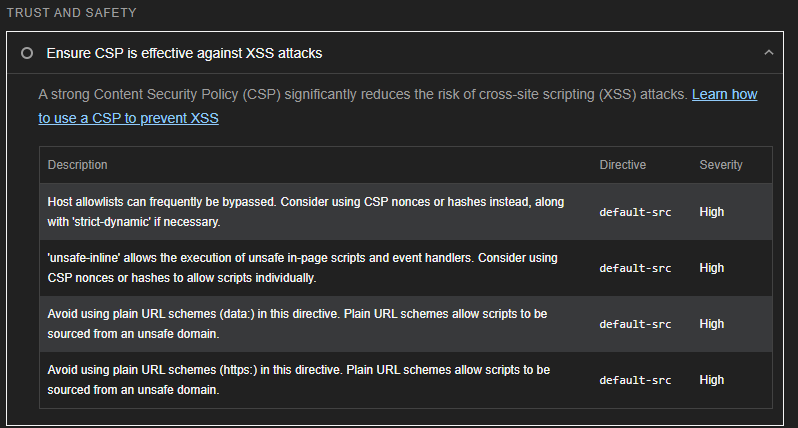Collapse the CSP audit with the chevron
The width and height of the screenshot is (798, 428).
point(768,52)
